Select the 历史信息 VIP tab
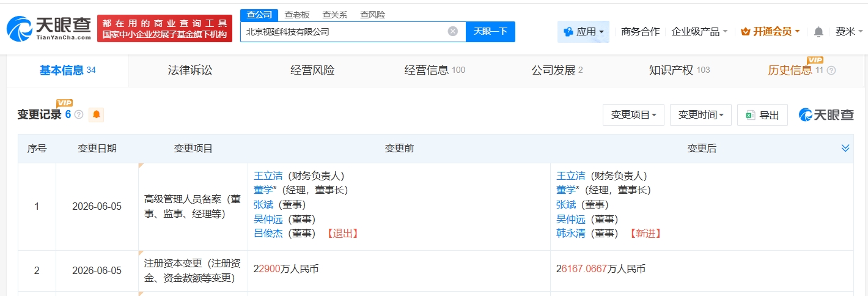 pos(795,70)
